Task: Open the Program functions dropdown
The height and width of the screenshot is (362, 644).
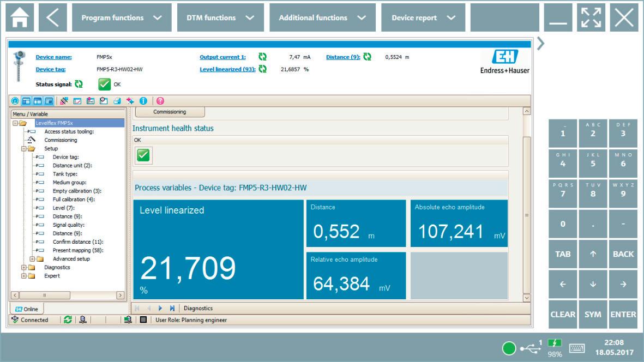Action: [x=122, y=17]
